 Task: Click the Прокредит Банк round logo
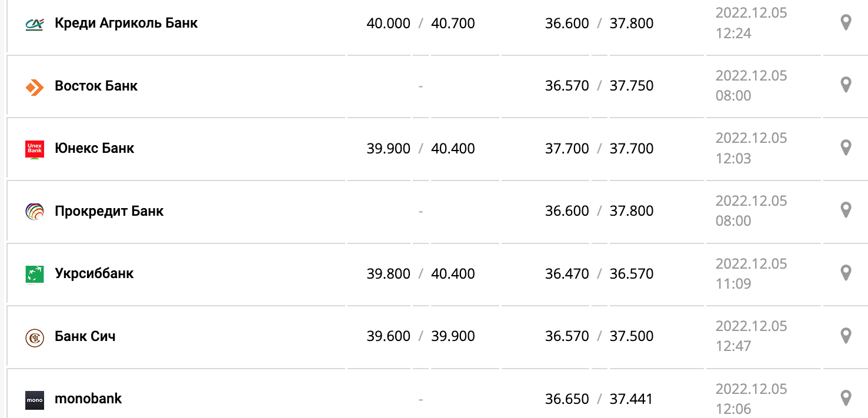[35, 212]
